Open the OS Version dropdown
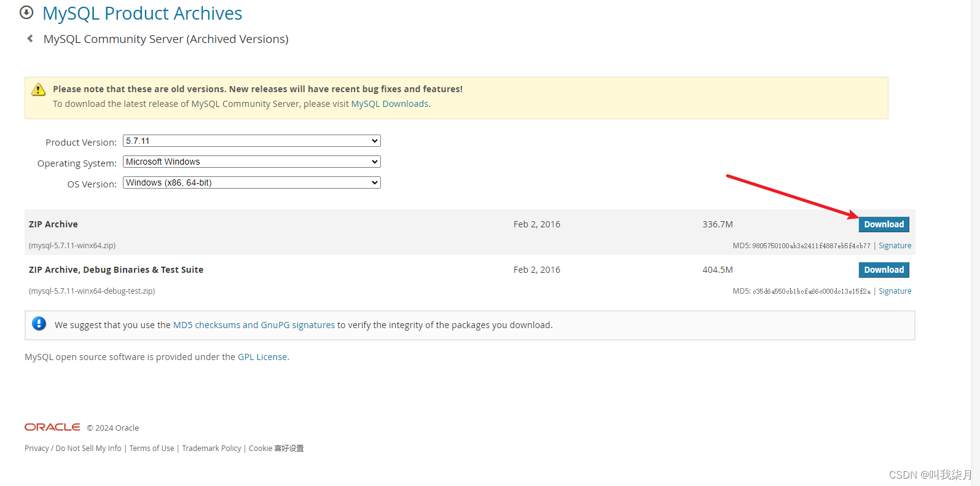The image size is (980, 486). [252, 182]
